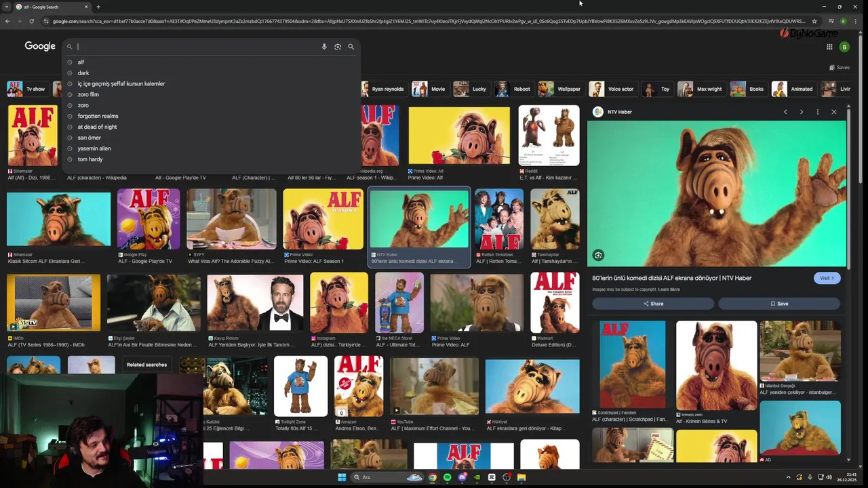This screenshot has width=868, height=488.
Task: Filter images by 'Max wright' chip
Action: tap(701, 89)
